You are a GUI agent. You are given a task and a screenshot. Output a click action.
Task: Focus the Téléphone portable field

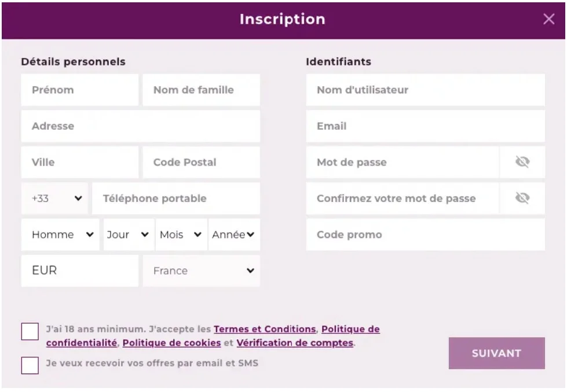176,198
